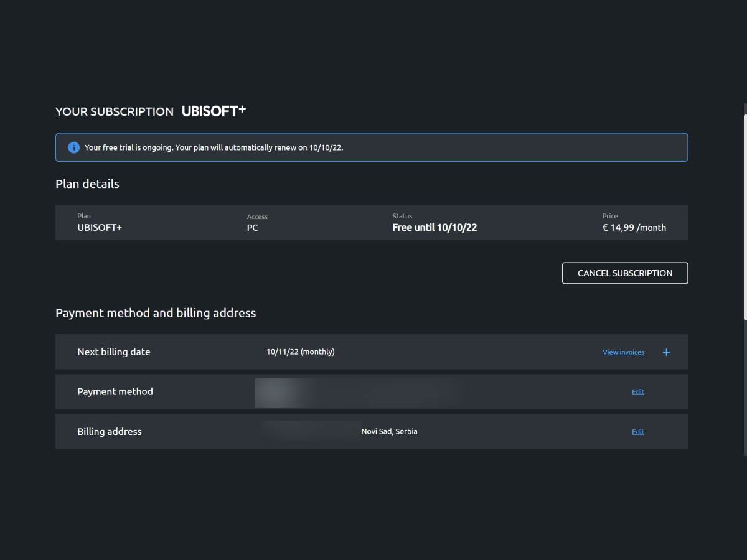
Task: Open the View invoices link
Action: click(623, 352)
